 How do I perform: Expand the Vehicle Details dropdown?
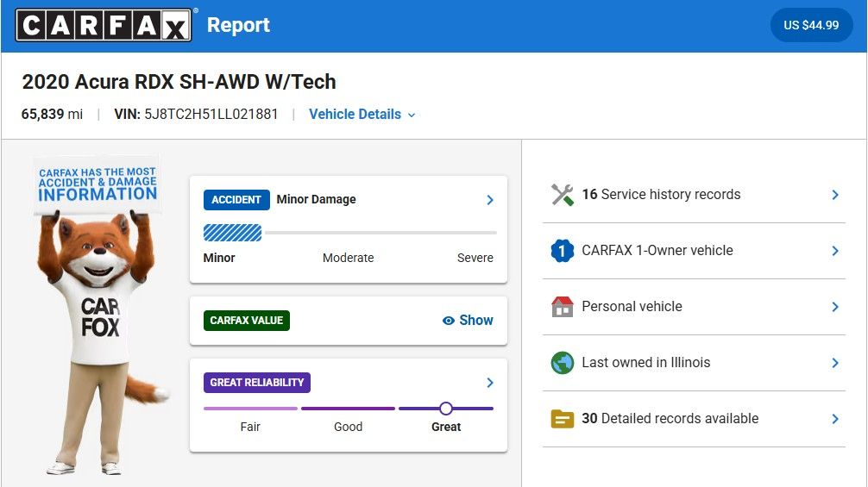point(362,115)
